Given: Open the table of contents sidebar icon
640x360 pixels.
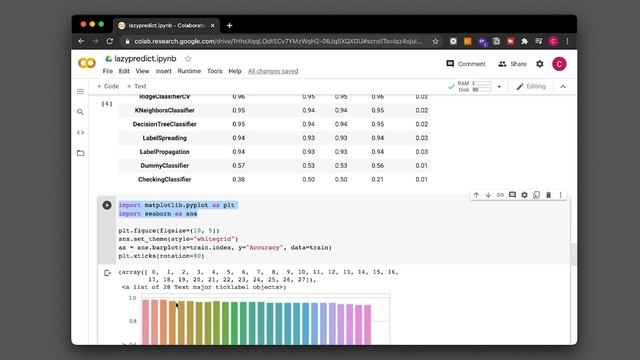Looking at the screenshot, I should [x=80, y=91].
